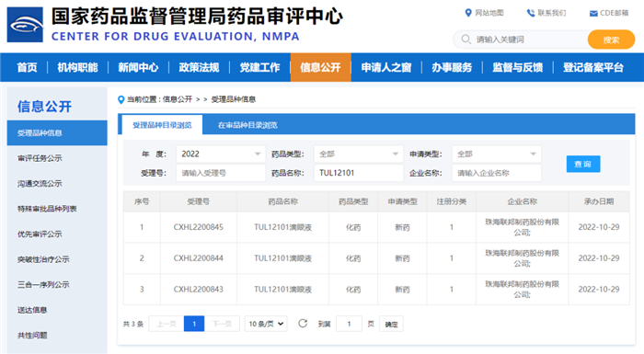Image resolution: width=644 pixels, height=354 pixels.
Task: Click the contact us phone icon
Action: (x=531, y=13)
